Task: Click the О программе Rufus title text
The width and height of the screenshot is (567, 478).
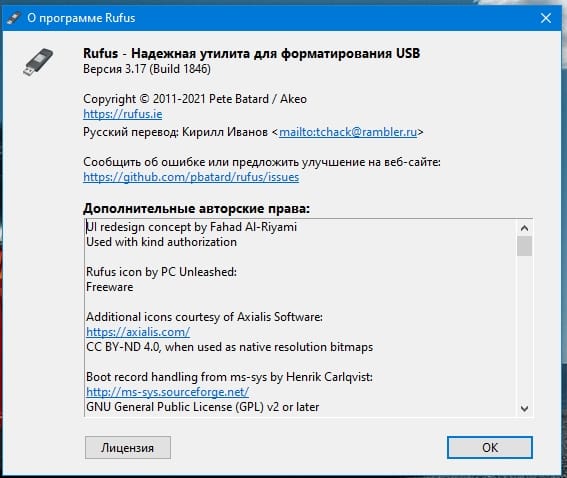Action: pyautogui.click(x=81, y=18)
